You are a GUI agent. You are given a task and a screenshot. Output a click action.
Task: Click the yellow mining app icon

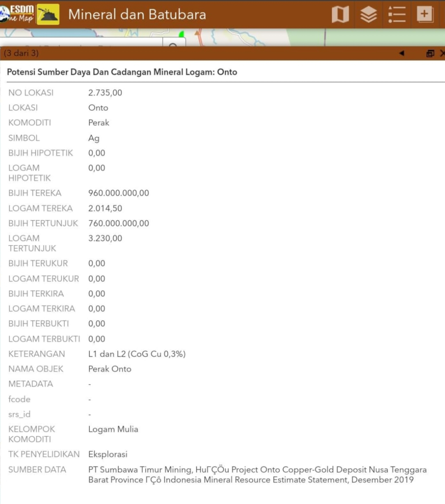pos(48,14)
